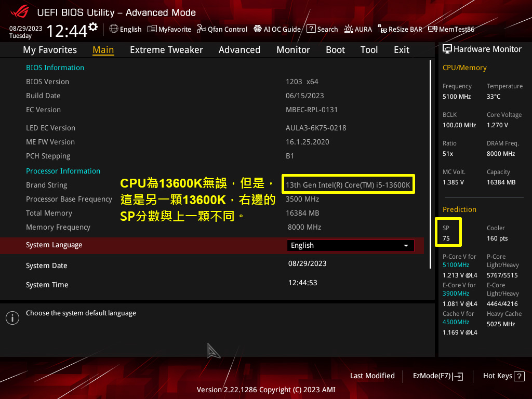Click the Last Modified button
This screenshot has height=399, width=532.
coord(372,376)
